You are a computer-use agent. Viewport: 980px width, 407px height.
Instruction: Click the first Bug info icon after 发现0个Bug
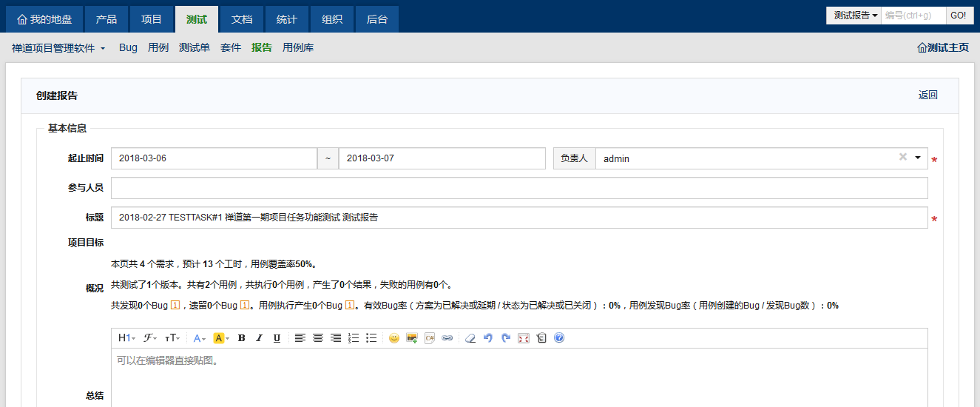coord(175,305)
